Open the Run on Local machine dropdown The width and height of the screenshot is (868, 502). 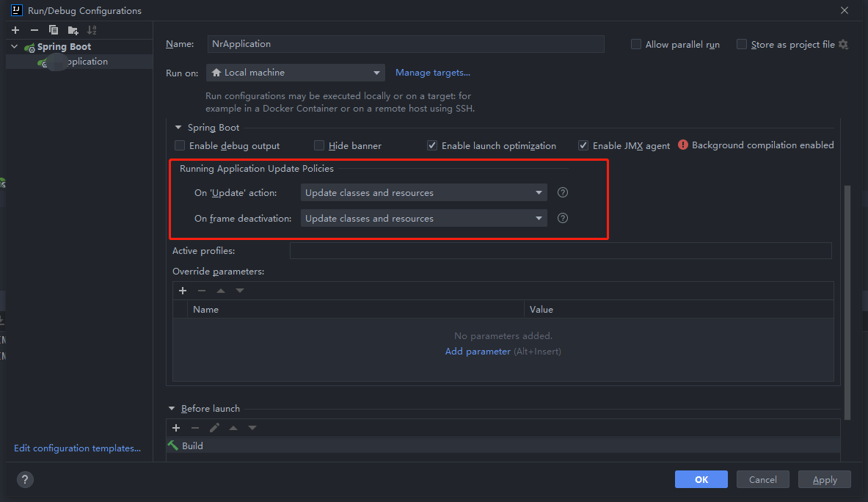coord(296,73)
